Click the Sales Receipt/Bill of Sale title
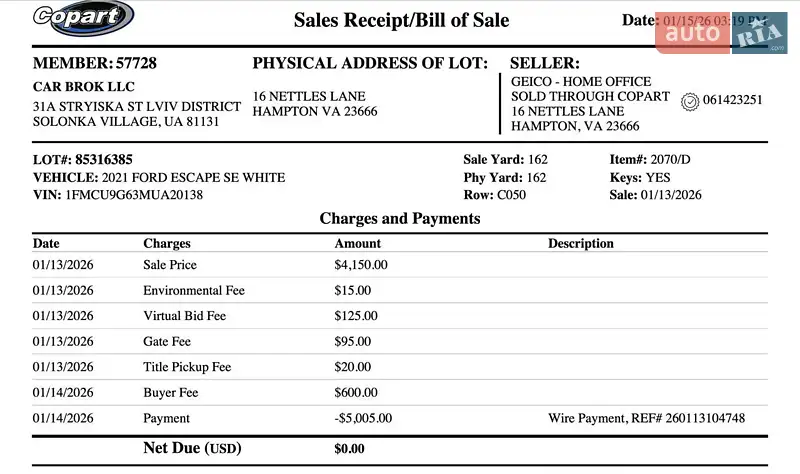This screenshot has width=800, height=474. [x=401, y=20]
